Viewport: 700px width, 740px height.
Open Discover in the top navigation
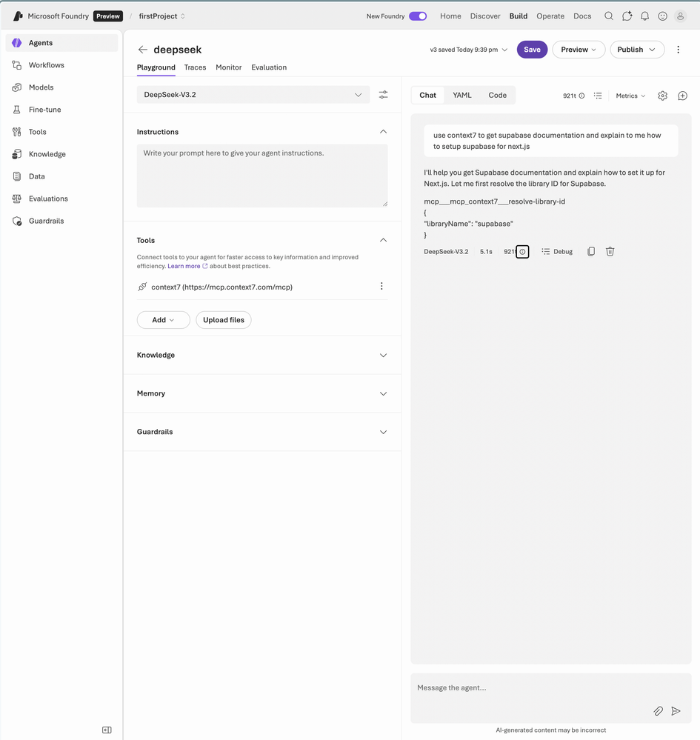click(x=485, y=16)
